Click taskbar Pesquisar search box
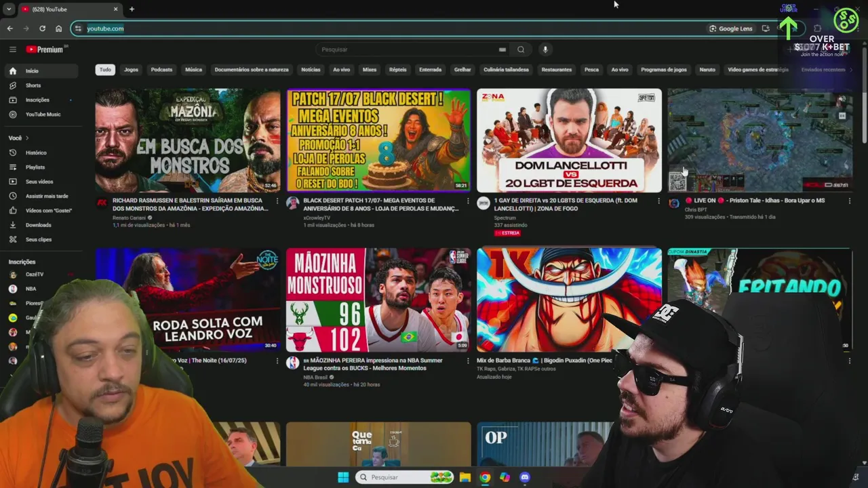Screen dimensions: 868x488 pyautogui.click(x=404, y=477)
